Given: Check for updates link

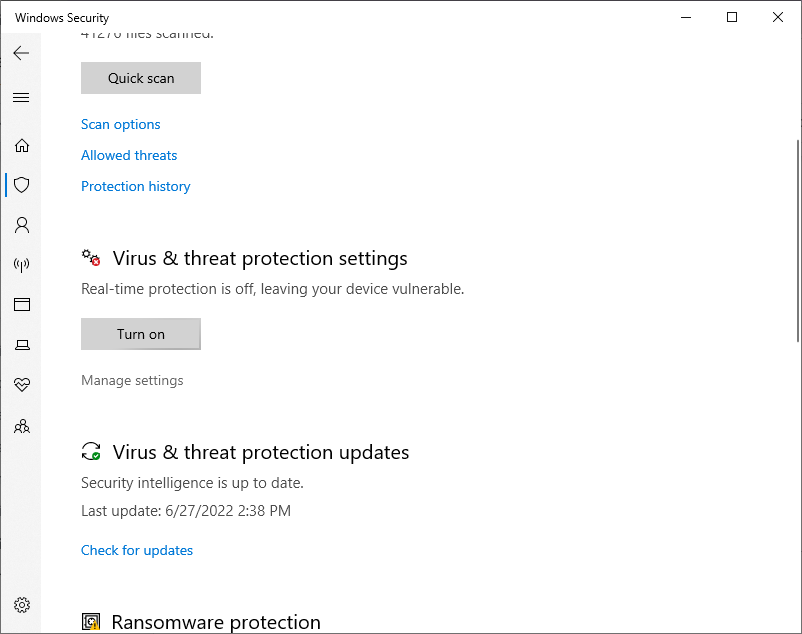Looking at the screenshot, I should pos(137,550).
